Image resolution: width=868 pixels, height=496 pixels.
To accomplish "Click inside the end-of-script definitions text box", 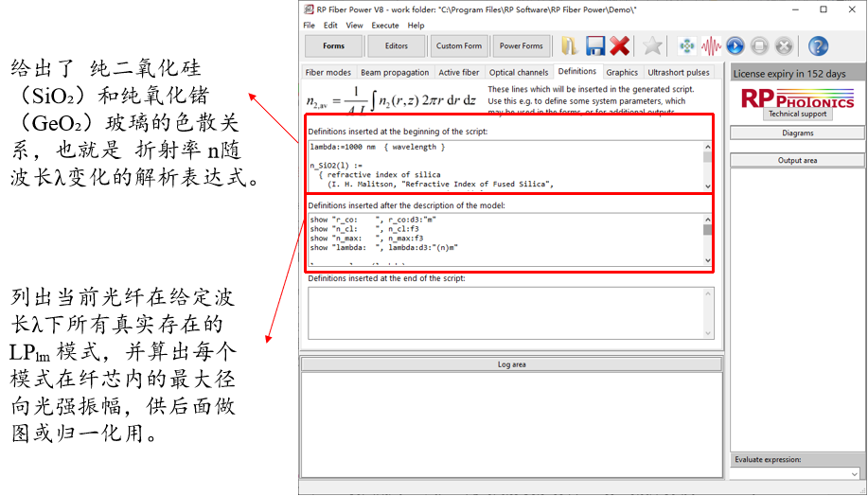I will [x=511, y=312].
